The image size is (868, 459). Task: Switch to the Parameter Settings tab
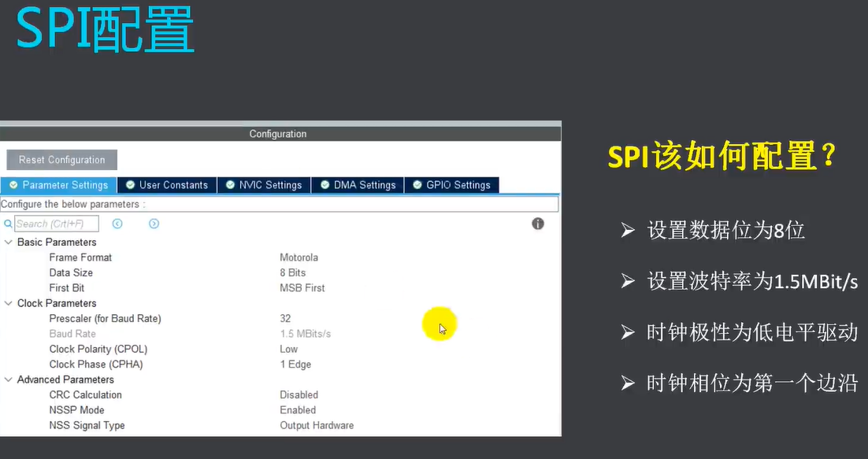click(x=58, y=185)
